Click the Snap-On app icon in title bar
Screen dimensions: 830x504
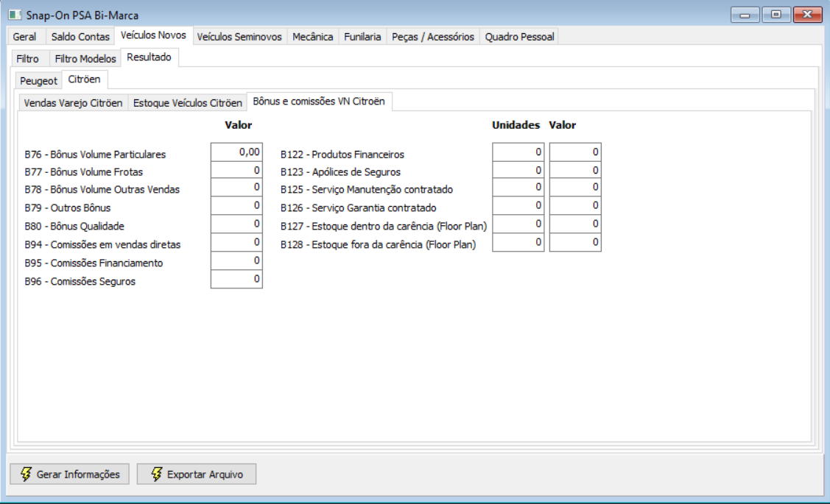pyautogui.click(x=15, y=15)
